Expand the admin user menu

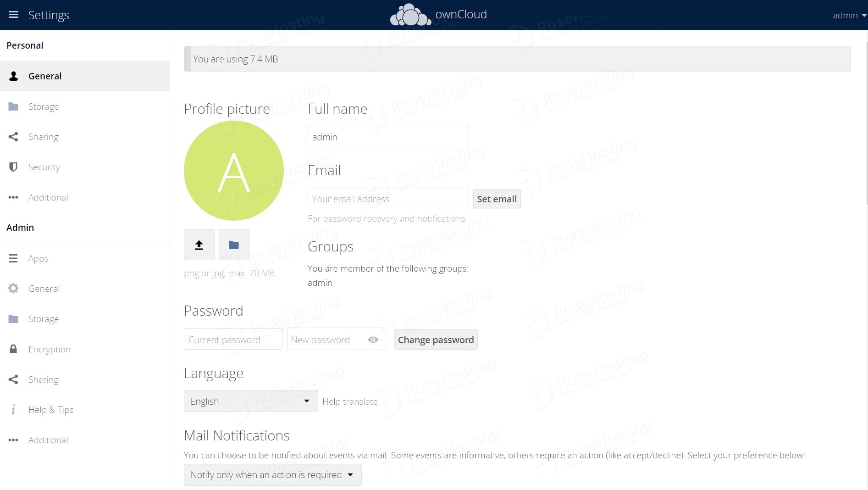[849, 15]
